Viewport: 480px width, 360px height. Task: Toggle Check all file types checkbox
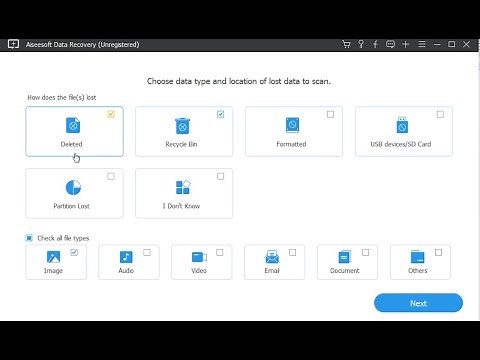[29, 238]
